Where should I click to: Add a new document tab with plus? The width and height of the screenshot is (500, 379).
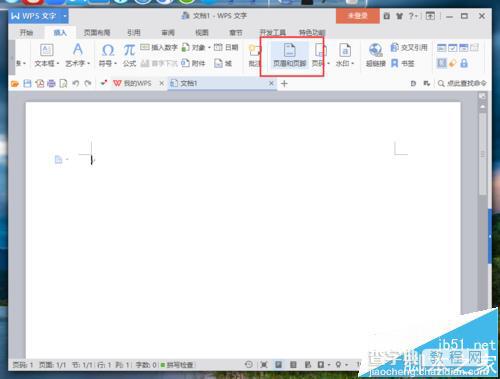tap(284, 84)
